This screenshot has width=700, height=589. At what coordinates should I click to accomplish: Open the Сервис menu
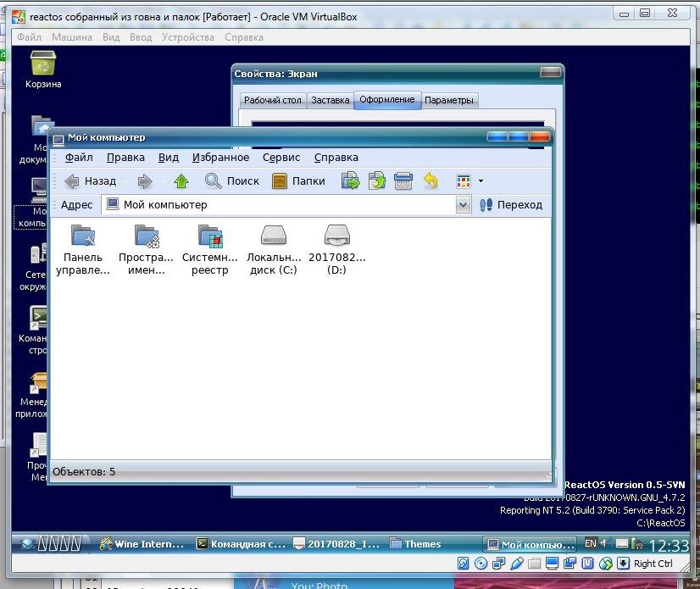[x=281, y=158]
